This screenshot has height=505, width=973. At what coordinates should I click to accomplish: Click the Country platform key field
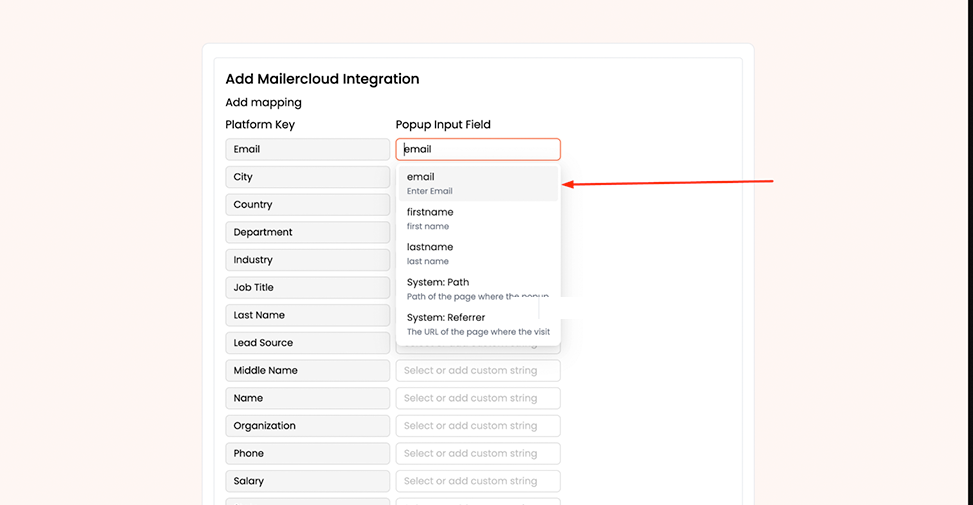(308, 205)
